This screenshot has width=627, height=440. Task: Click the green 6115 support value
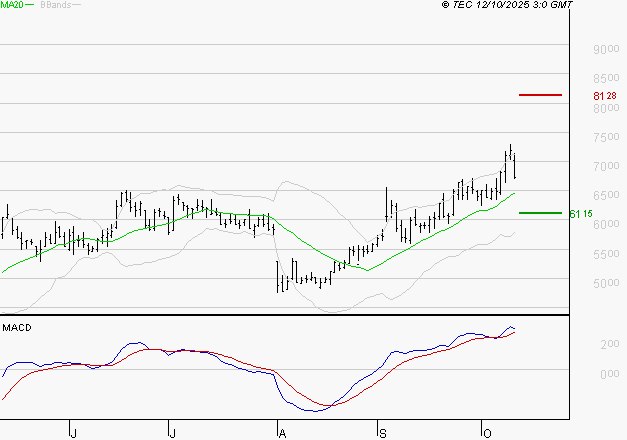click(x=581, y=214)
